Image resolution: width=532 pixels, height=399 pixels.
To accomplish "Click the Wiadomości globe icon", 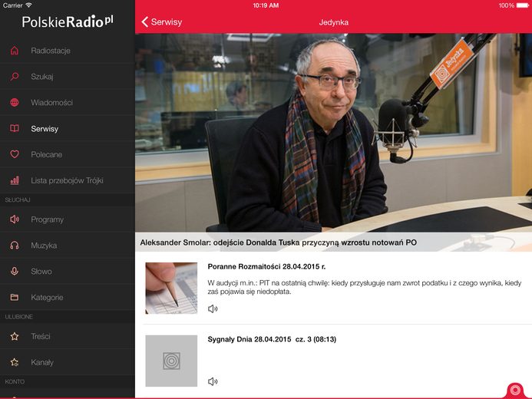I will [x=15, y=102].
